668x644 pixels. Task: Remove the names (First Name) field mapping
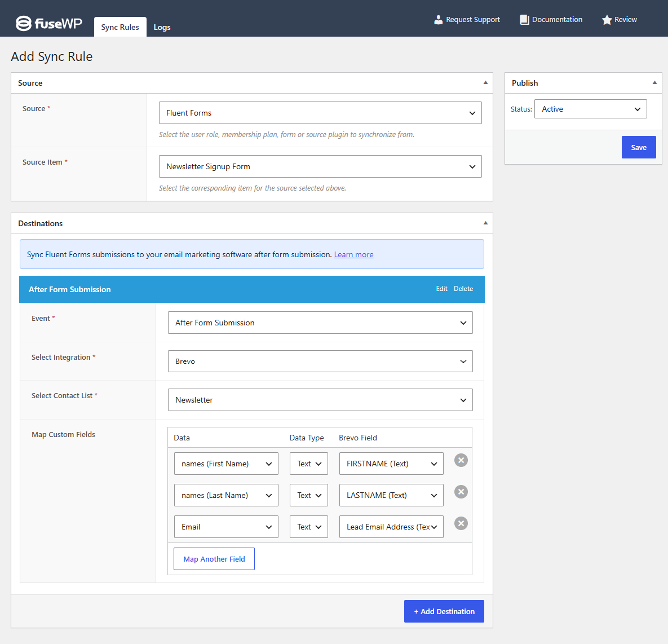(x=461, y=460)
